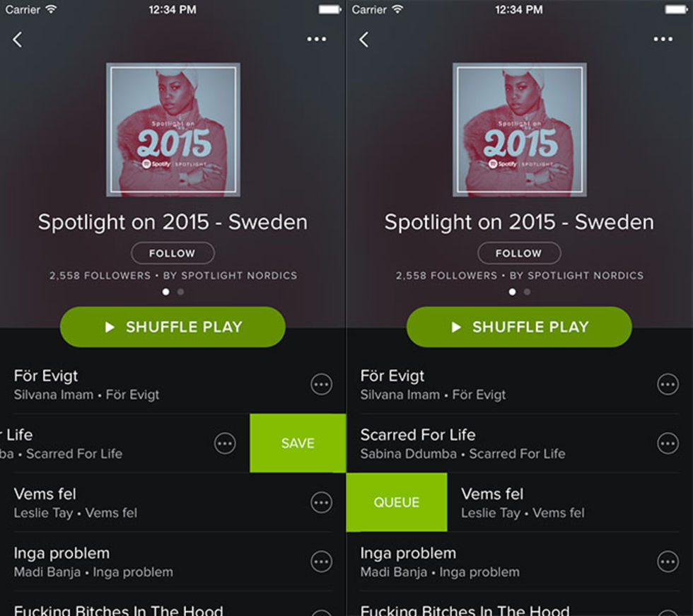
Task: Toggle Follow for playlist on right screen
Action: tap(519, 253)
